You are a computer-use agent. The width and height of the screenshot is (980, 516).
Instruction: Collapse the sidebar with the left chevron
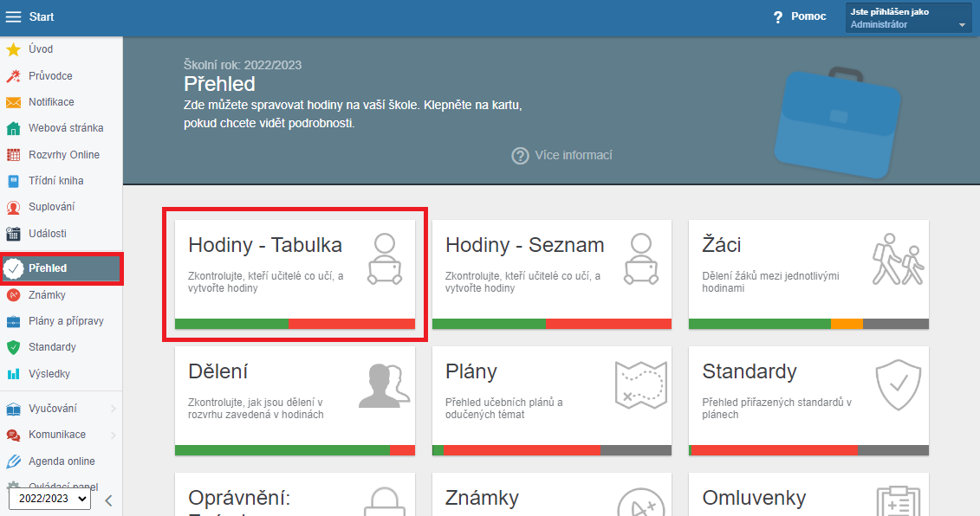tap(109, 500)
